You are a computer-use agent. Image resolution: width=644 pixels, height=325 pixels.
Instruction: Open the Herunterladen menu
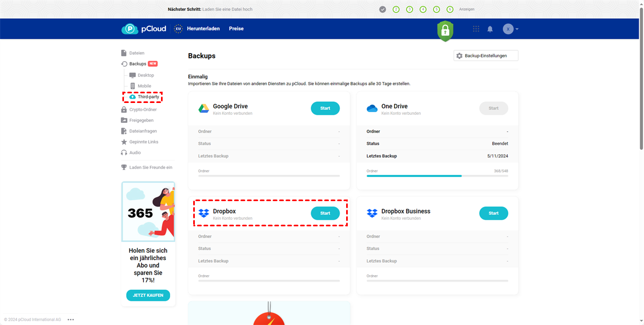203,29
